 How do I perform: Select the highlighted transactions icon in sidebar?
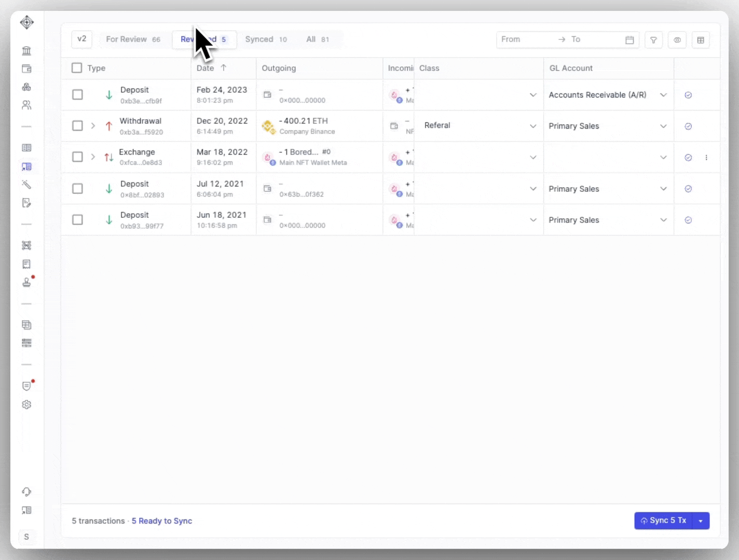coord(26,166)
